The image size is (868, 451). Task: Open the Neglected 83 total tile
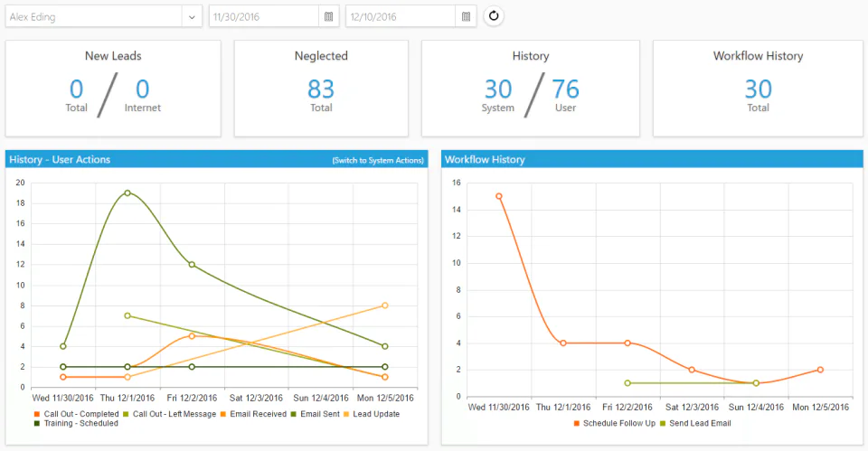pos(321,89)
